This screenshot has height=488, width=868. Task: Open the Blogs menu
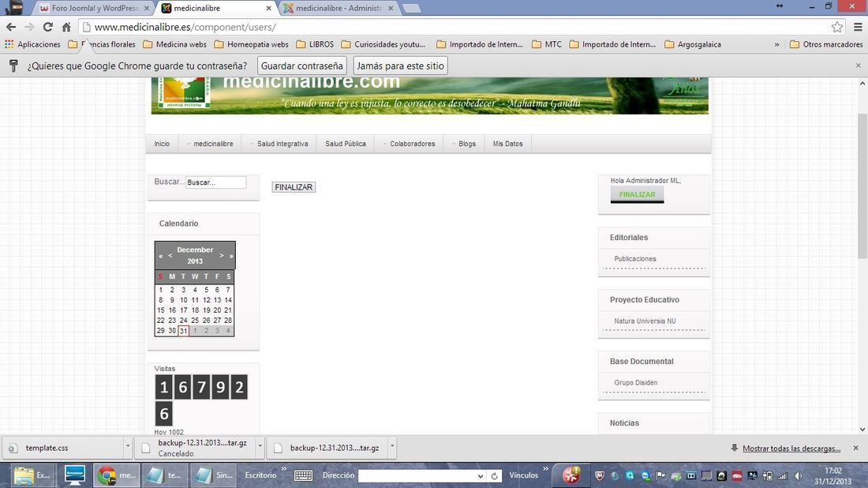463,144
